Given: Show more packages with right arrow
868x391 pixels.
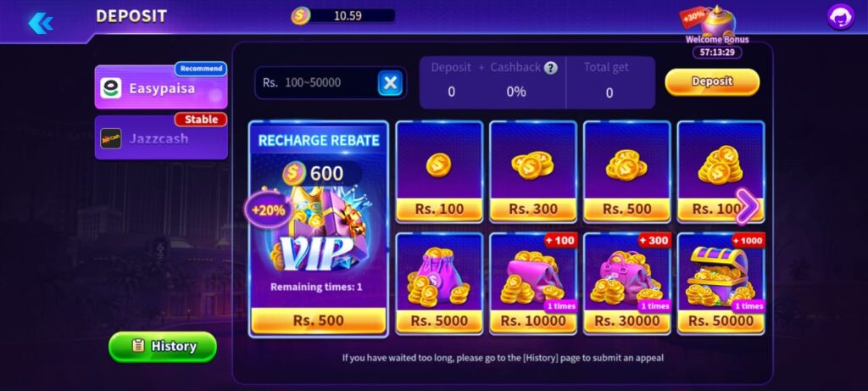Looking at the screenshot, I should 748,207.
